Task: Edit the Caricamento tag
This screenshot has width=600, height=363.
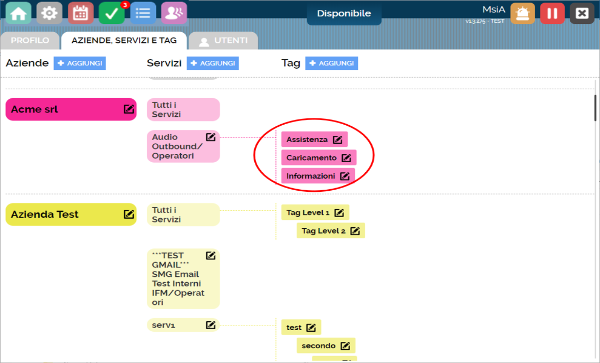Action: pos(346,158)
